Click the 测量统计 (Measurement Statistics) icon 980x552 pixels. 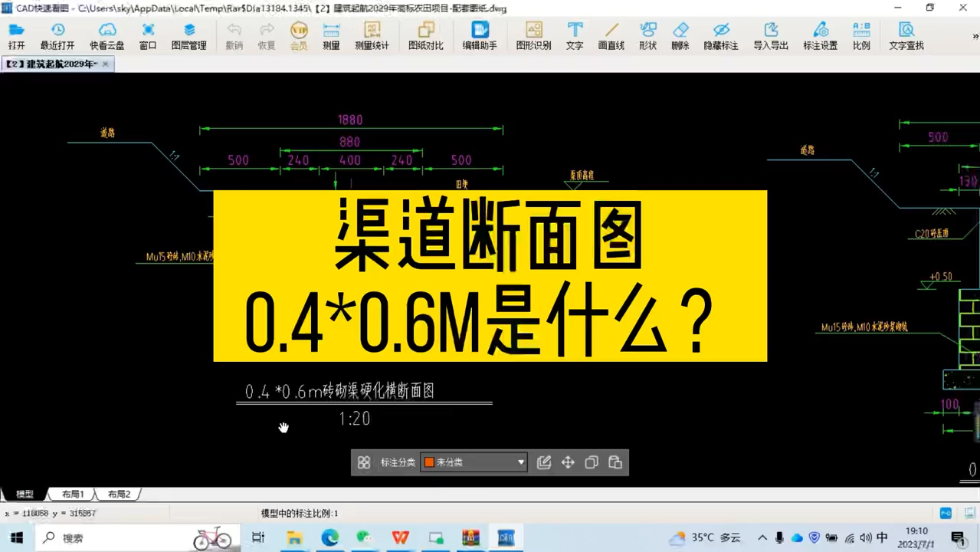[x=372, y=34]
